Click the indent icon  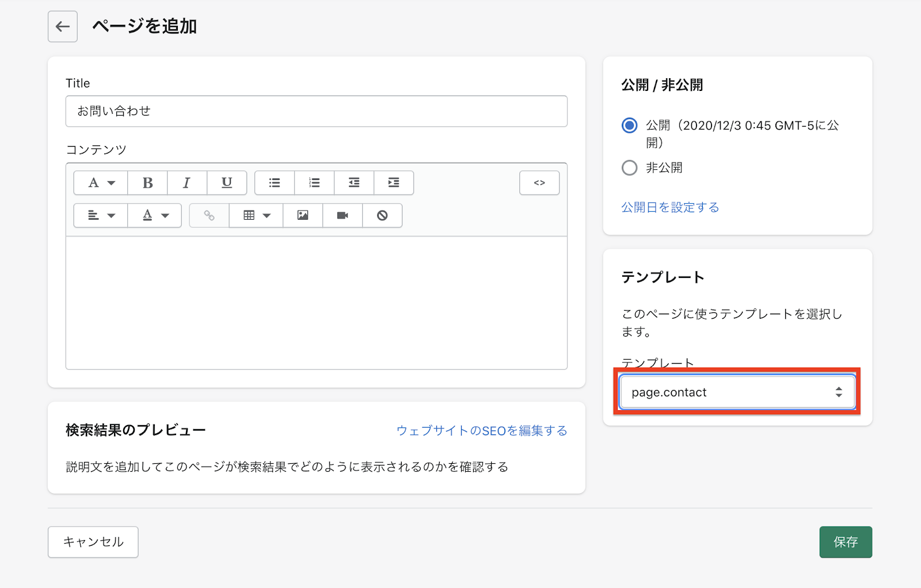click(394, 183)
